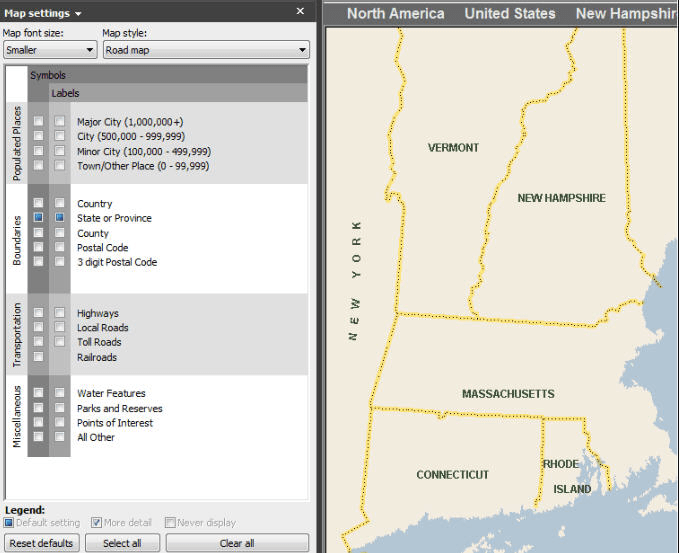Enable Major City symbols checkbox
Image resolution: width=681 pixels, height=553 pixels.
(39, 121)
